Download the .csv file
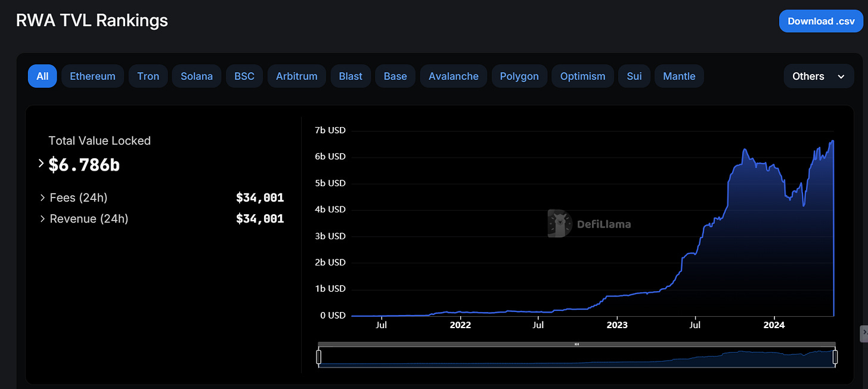 820,21
